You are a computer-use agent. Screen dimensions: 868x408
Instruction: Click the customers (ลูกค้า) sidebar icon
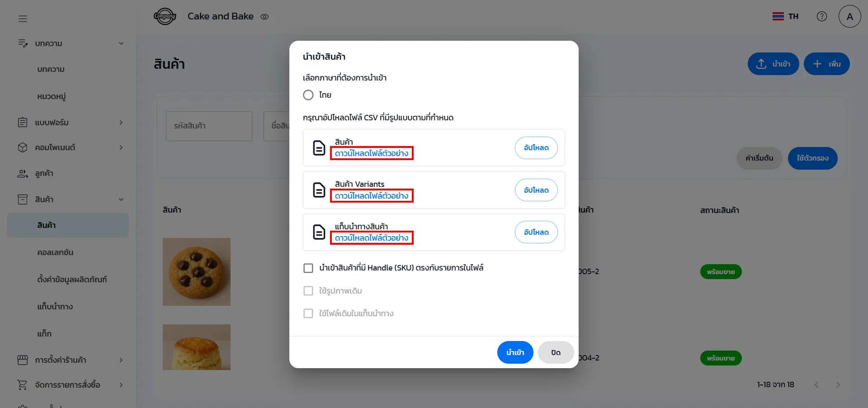click(x=22, y=174)
